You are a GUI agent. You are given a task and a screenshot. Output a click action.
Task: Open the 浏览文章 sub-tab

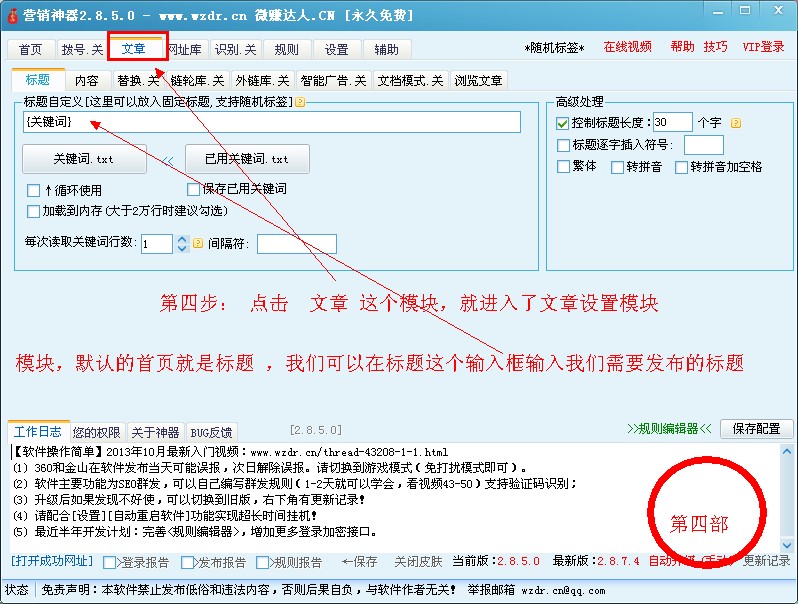(x=478, y=80)
